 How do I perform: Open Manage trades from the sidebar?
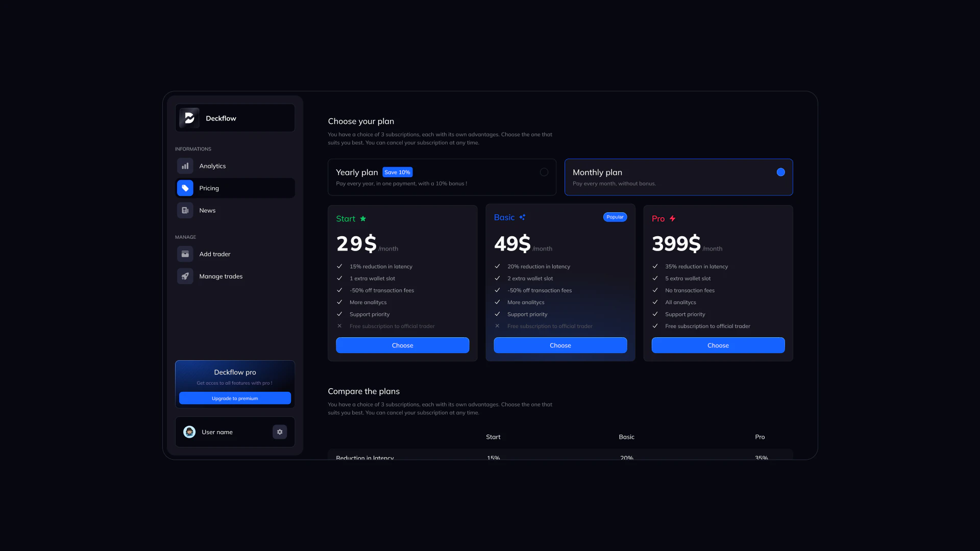click(x=220, y=276)
